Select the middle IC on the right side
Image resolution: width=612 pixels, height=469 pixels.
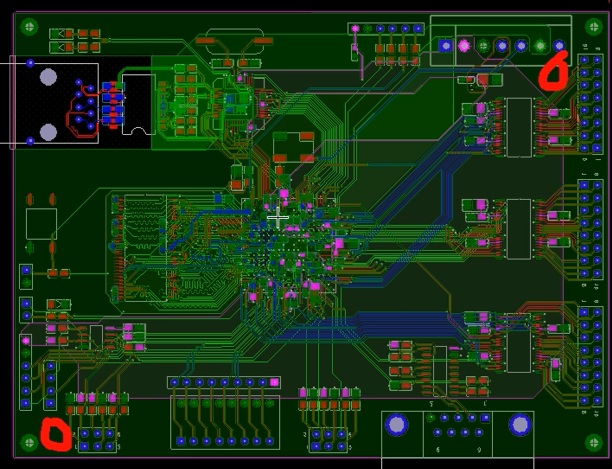518,228
